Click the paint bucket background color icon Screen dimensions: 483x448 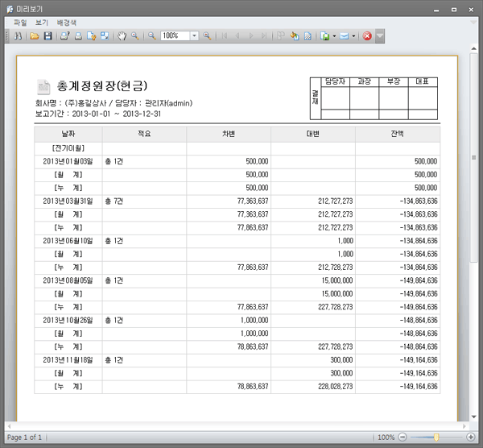coord(295,36)
